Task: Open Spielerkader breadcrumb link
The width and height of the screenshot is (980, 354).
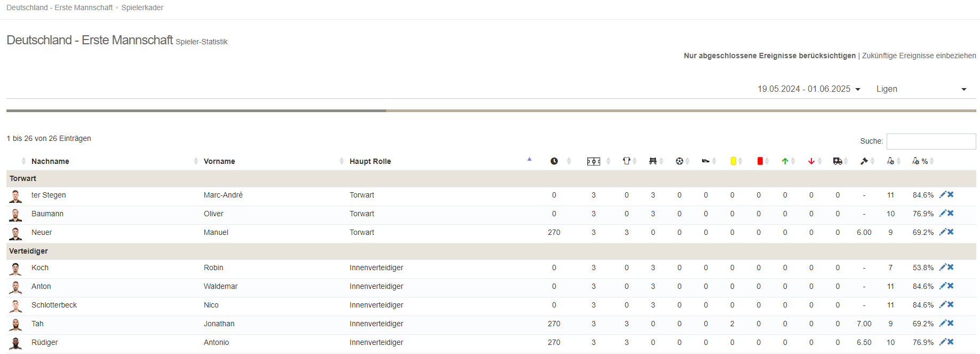Action: pyautogui.click(x=142, y=7)
